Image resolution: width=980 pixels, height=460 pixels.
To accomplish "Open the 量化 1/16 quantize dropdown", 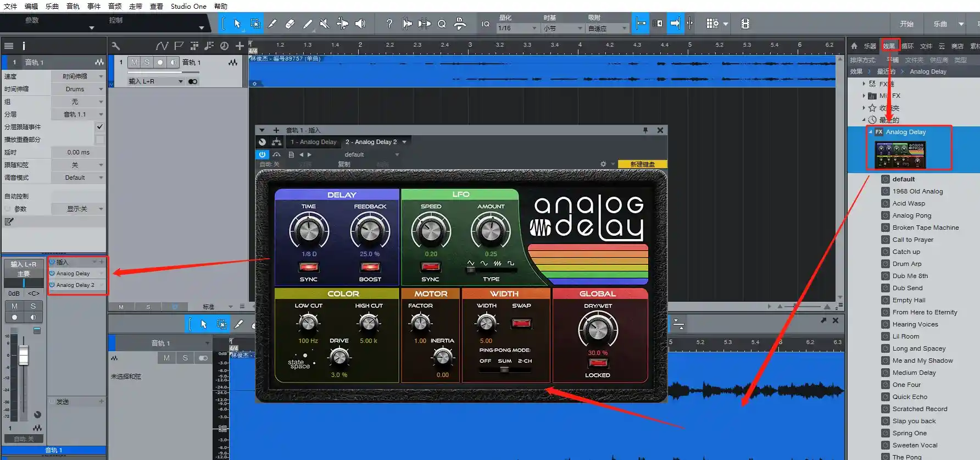I will pos(517,28).
